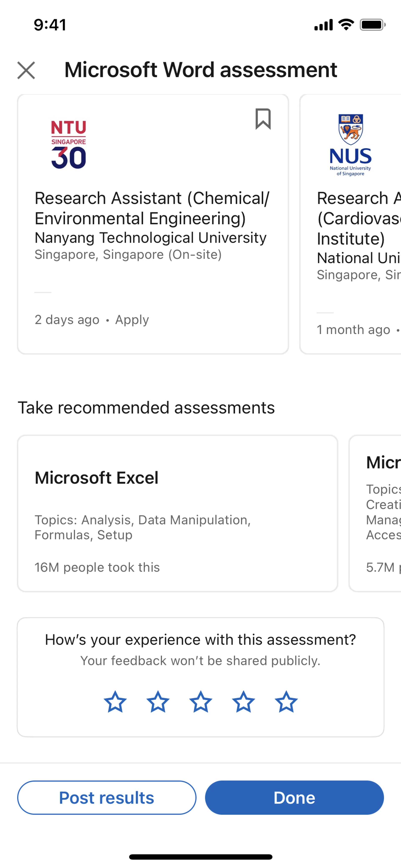The height and width of the screenshot is (868, 401).
Task: Rate the assessment three stars
Action: coord(200,702)
